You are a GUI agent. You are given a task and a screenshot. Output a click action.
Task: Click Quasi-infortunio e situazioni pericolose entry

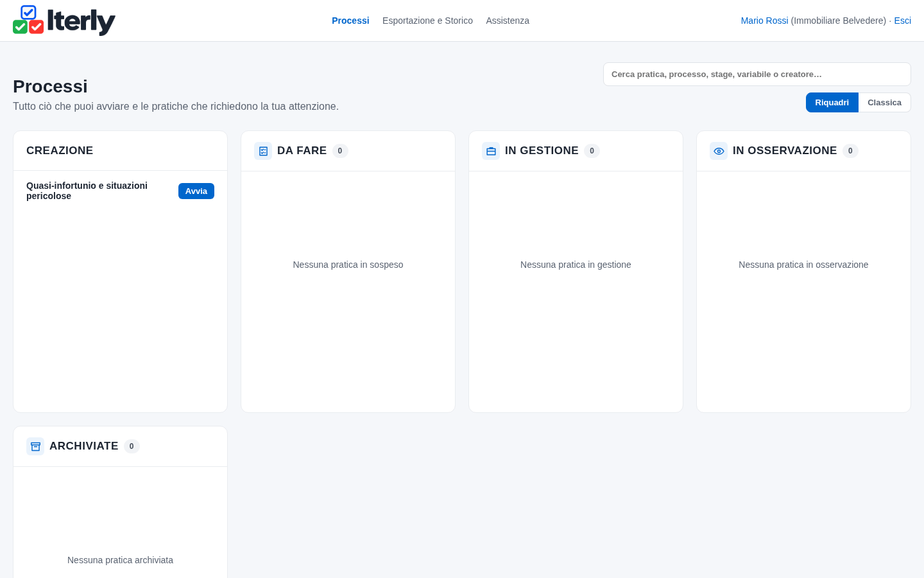pos(87,191)
